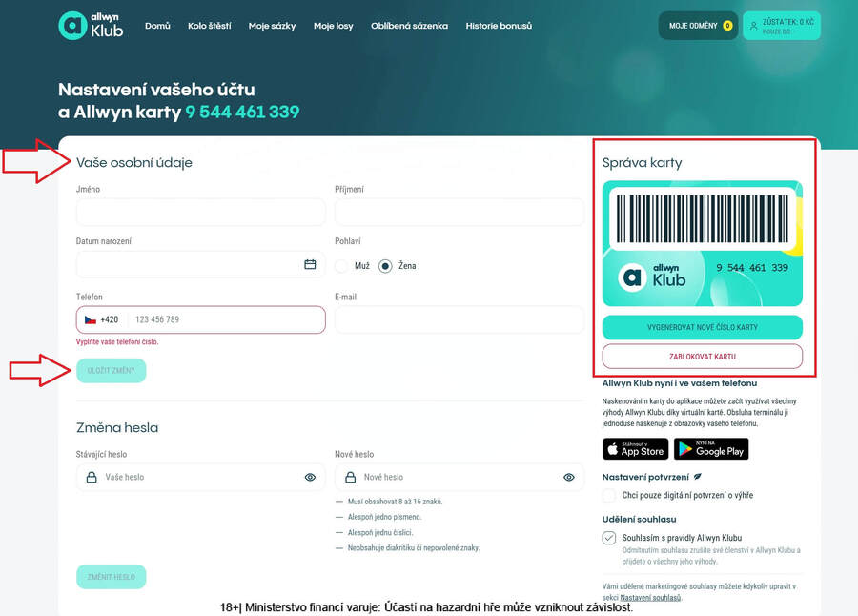Toggle the Souhlasím s pravidly Allwyn Klubu checkbox

click(x=609, y=538)
